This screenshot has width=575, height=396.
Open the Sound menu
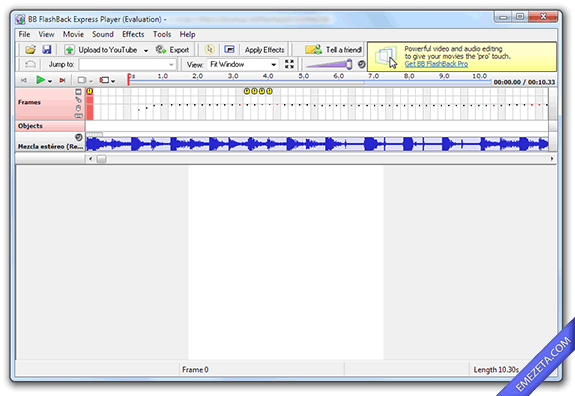[103, 34]
